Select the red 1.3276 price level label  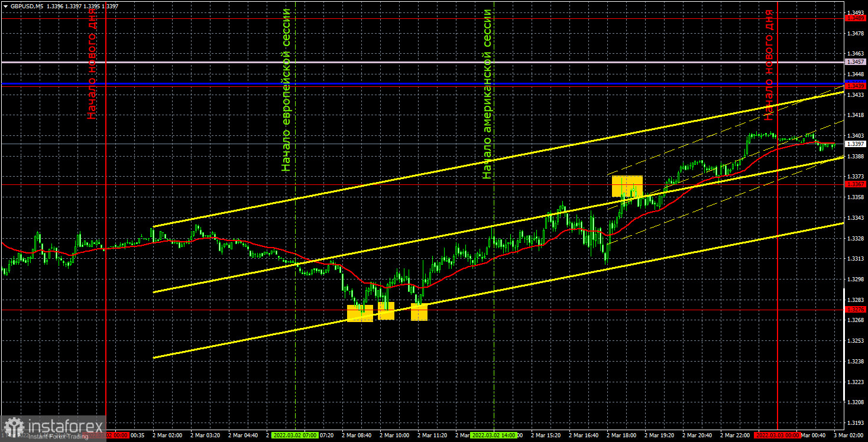point(856,310)
